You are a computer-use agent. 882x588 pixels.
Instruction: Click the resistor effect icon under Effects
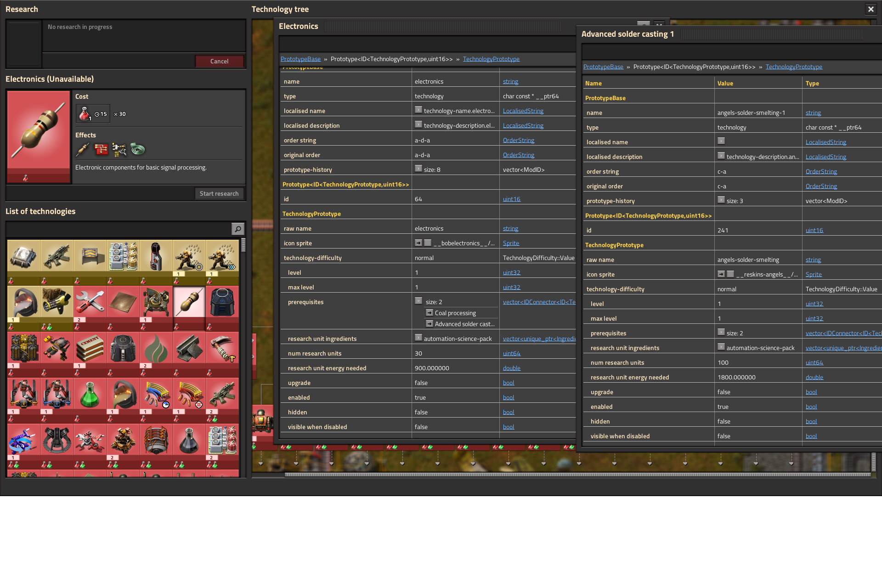(x=83, y=149)
